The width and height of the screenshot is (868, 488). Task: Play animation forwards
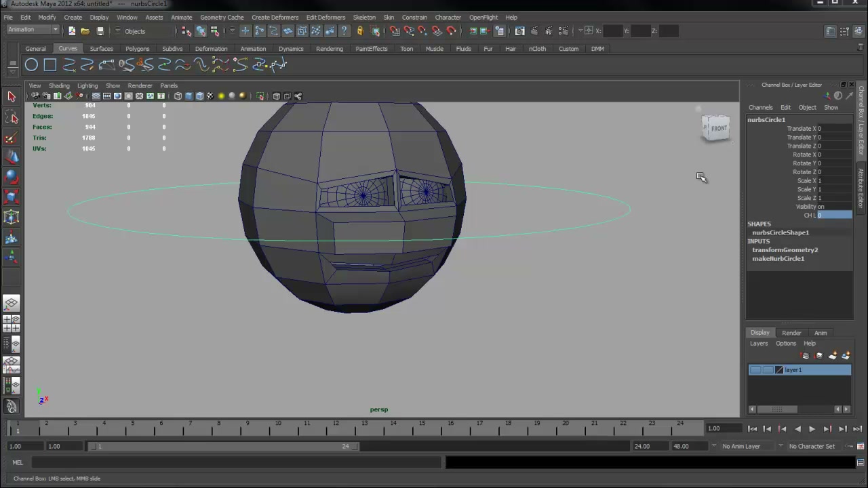coord(812,428)
